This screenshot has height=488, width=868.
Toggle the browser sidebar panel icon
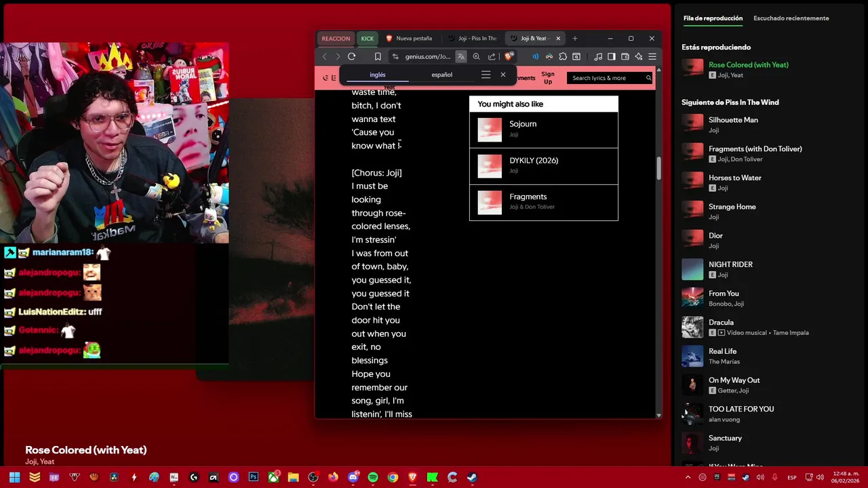(612, 57)
